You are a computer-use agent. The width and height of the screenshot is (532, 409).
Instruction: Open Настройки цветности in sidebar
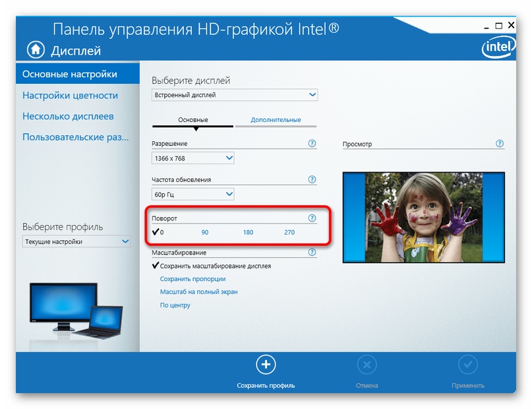[71, 96]
